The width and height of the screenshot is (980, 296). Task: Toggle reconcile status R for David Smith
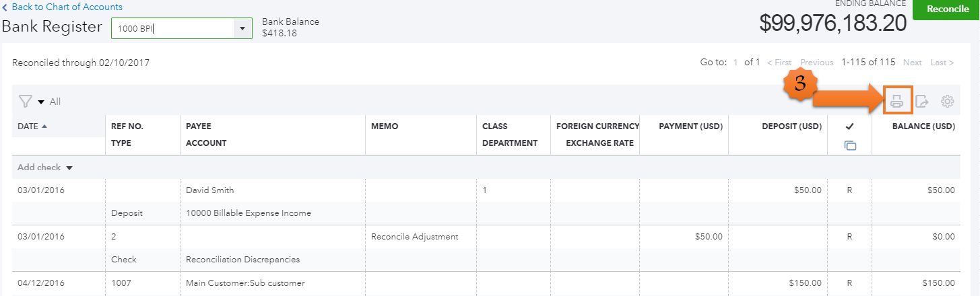point(850,190)
